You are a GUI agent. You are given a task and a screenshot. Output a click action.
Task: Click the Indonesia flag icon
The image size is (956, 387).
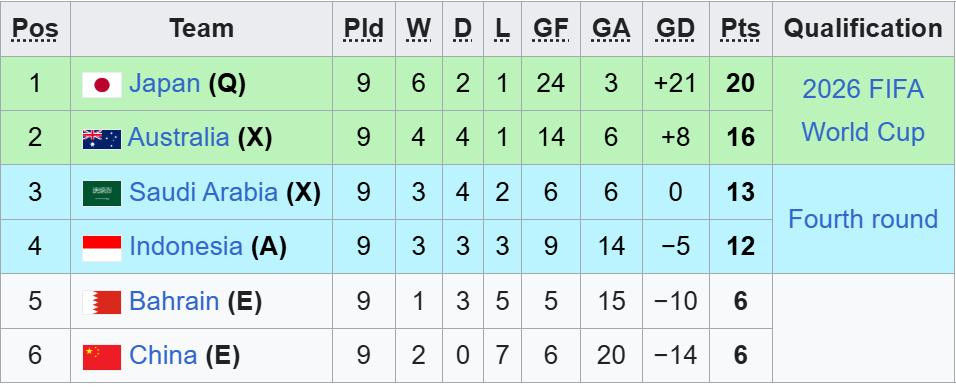point(102,247)
